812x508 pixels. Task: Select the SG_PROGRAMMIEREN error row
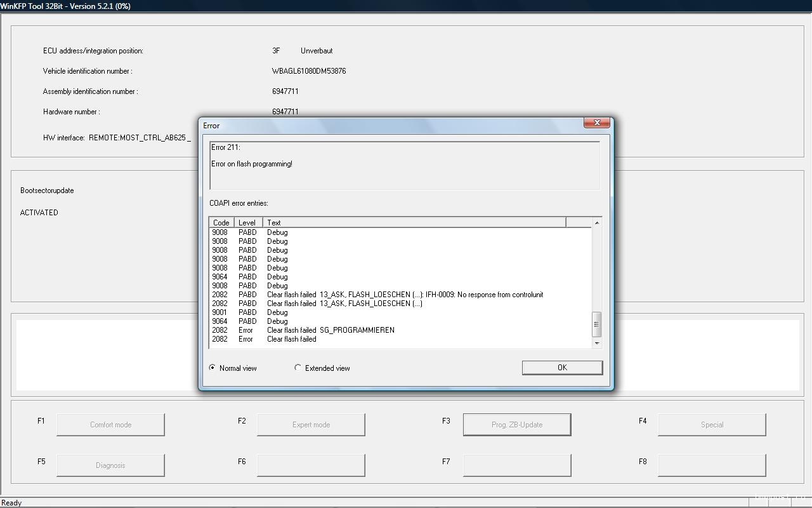(x=331, y=330)
